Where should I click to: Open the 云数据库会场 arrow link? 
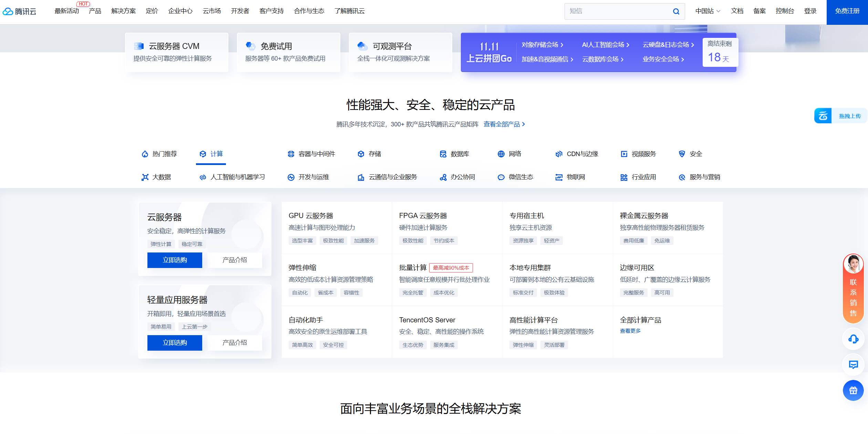tap(603, 59)
